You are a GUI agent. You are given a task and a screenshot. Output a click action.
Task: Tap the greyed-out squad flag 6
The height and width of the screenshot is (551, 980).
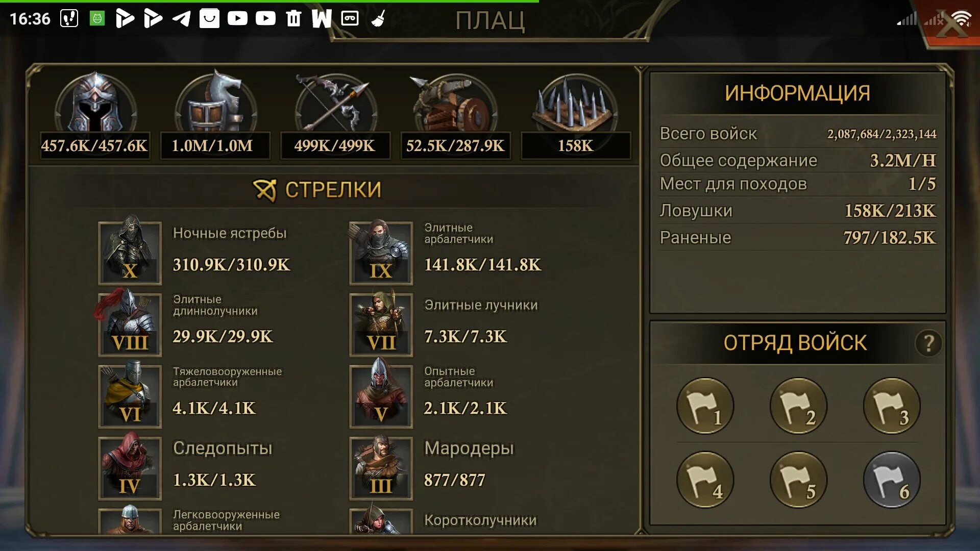892,480
